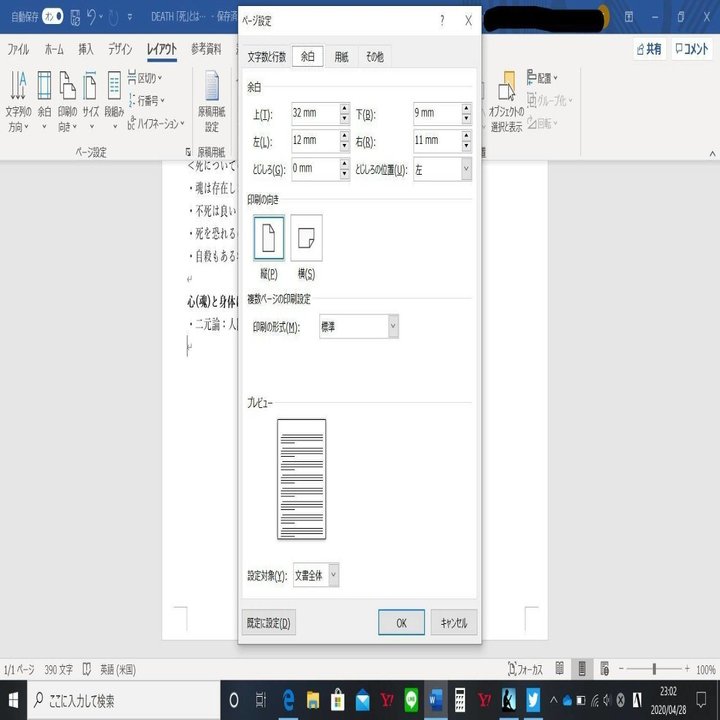Click the フォーカス Focus mode button

(525, 669)
